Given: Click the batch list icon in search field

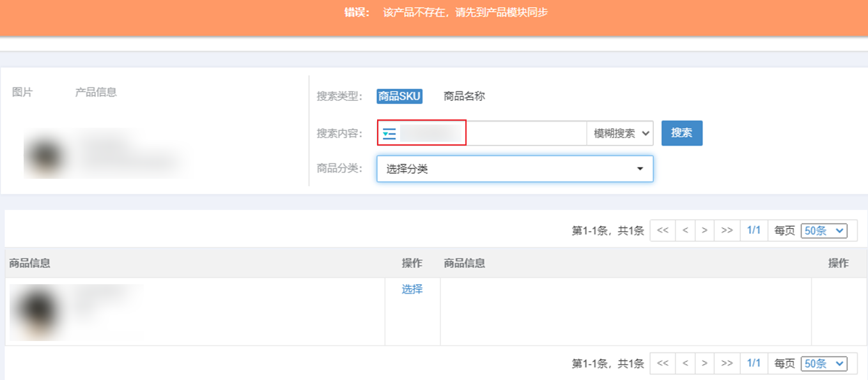Looking at the screenshot, I should pyautogui.click(x=389, y=133).
